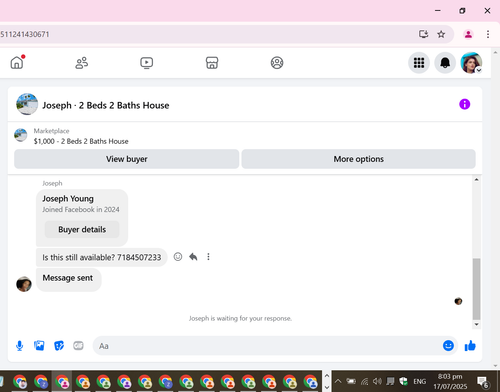This screenshot has height=392, width=500.
Task: Open more actions menu for the message
Action: point(208,257)
